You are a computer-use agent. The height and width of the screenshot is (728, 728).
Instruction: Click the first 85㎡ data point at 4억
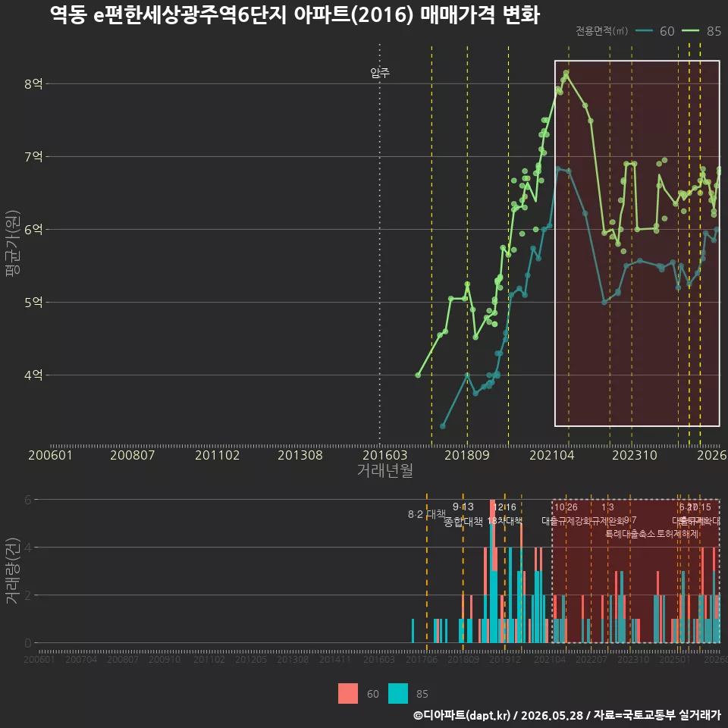click(x=418, y=375)
